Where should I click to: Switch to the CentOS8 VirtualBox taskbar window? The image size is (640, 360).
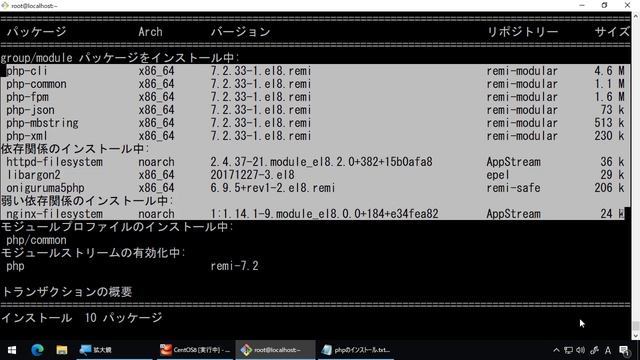click(x=195, y=350)
